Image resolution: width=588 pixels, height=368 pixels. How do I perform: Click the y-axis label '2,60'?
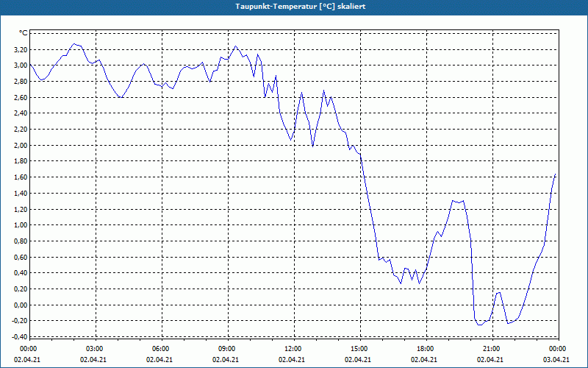tap(21, 98)
